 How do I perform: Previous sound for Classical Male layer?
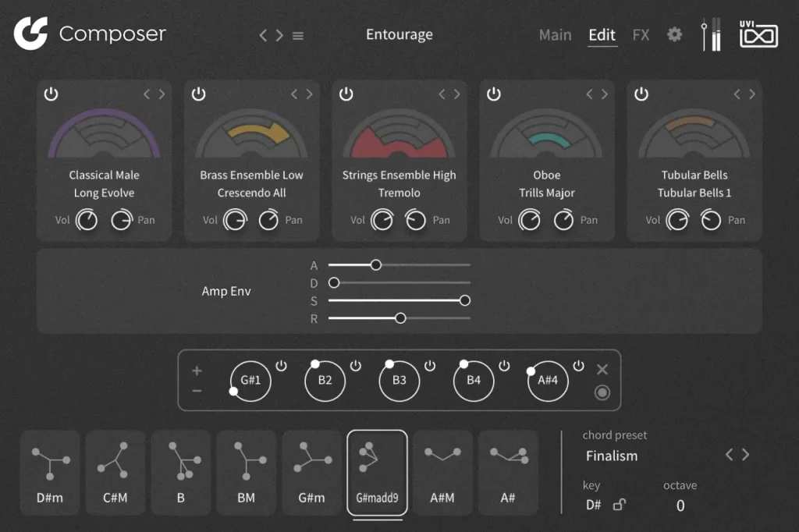point(146,94)
